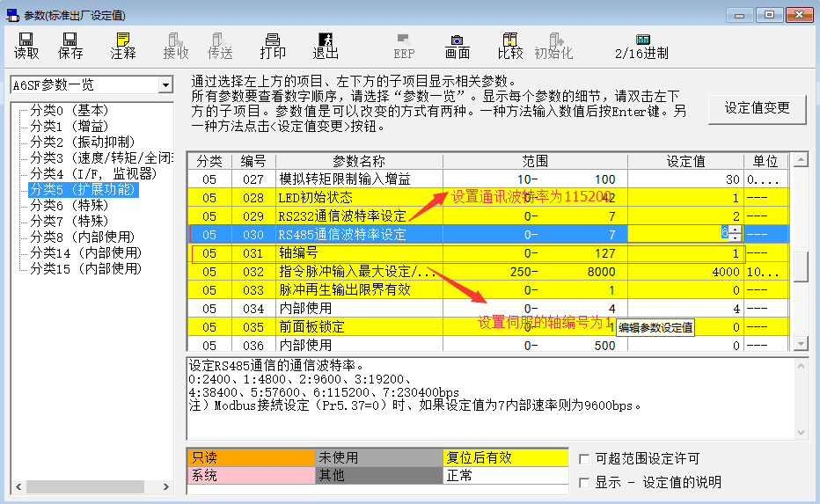Screen dimensions: 820x504
Task: Select 分类15 (内部使用) tree item
Action: (85, 268)
